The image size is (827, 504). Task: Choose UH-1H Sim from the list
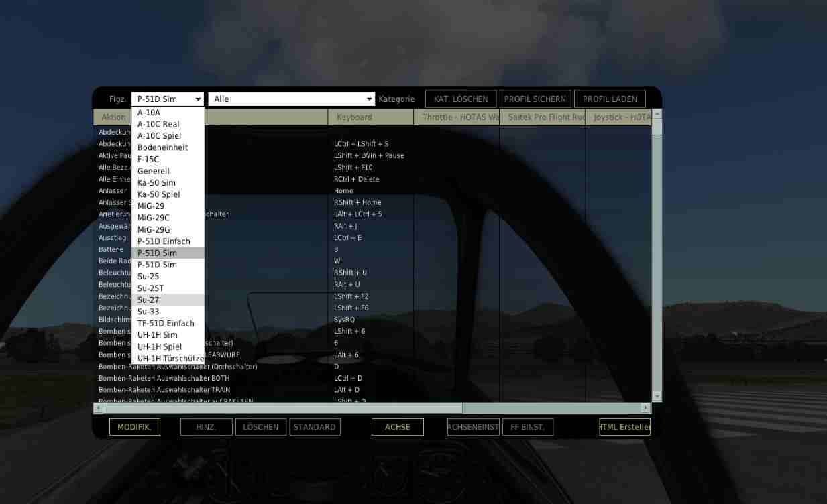click(168, 335)
